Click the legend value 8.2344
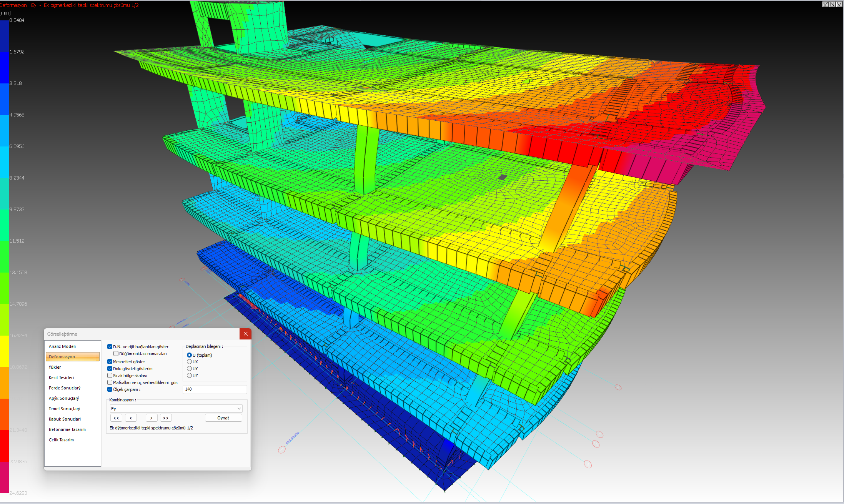The height and width of the screenshot is (504, 844). point(17,178)
